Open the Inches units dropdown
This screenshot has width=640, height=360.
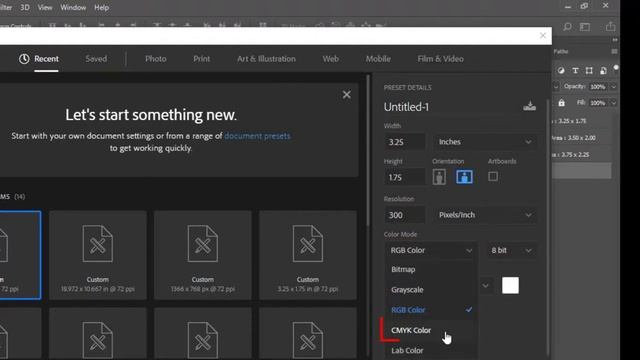coord(484,142)
